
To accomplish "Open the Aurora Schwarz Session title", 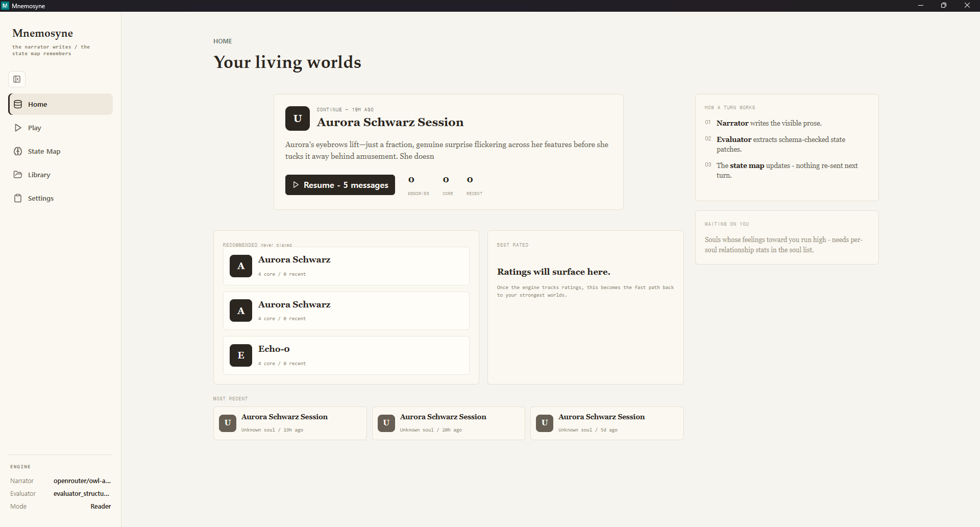I will 390,122.
